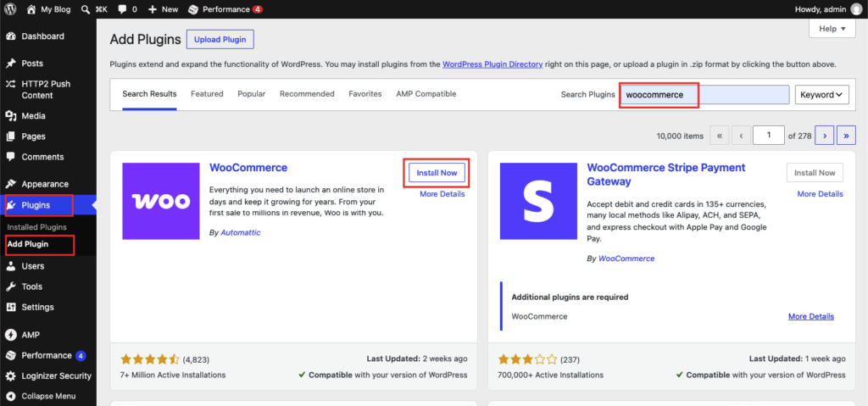The image size is (868, 406).
Task: Open My Blog home icon in admin bar
Action: [31, 9]
